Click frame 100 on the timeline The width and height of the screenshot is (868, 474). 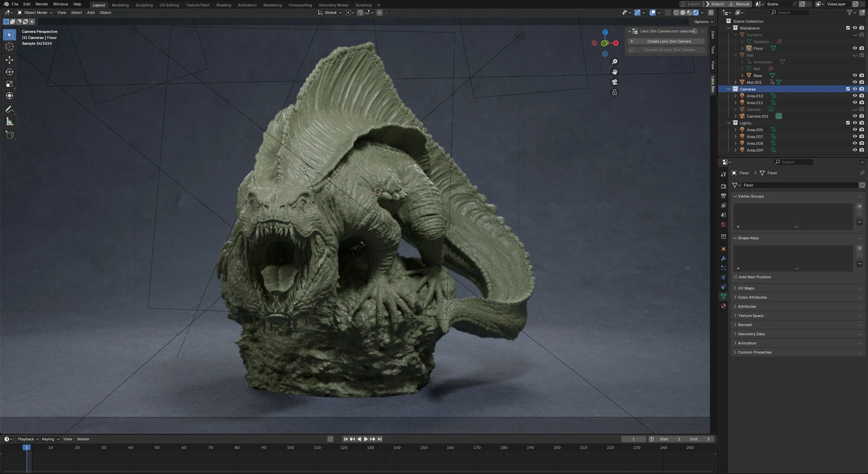point(290,448)
